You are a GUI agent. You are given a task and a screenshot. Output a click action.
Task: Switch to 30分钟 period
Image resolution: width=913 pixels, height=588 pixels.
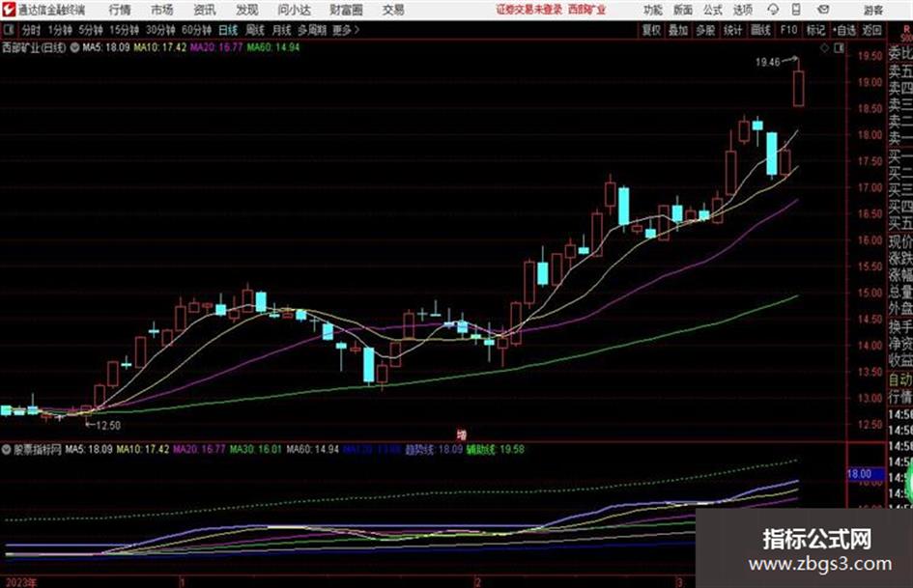[160, 30]
